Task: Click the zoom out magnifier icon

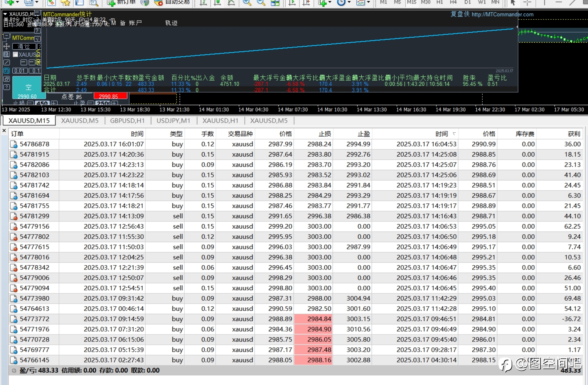Action: [261, 3]
